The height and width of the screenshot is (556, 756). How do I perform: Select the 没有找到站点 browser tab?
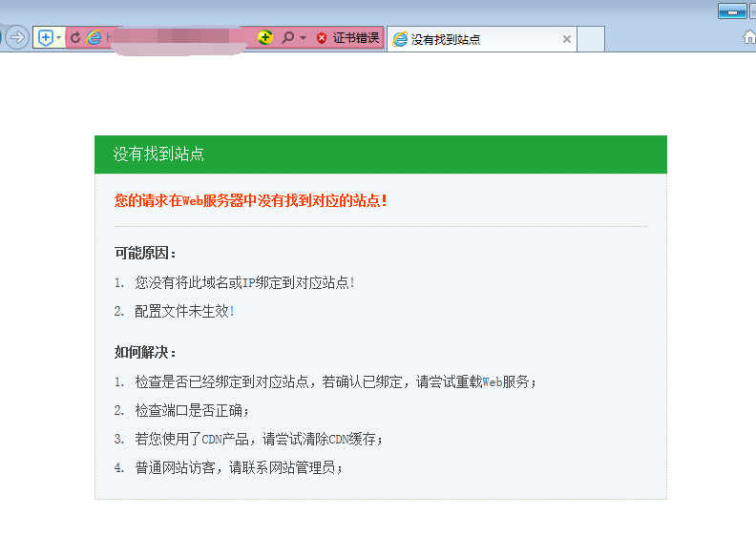pos(482,39)
